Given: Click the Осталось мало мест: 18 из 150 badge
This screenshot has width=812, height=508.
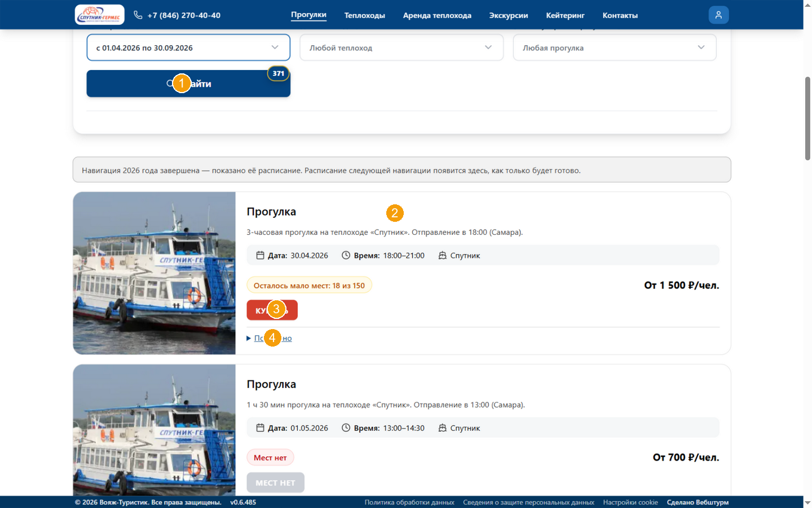Looking at the screenshot, I should (x=309, y=285).
